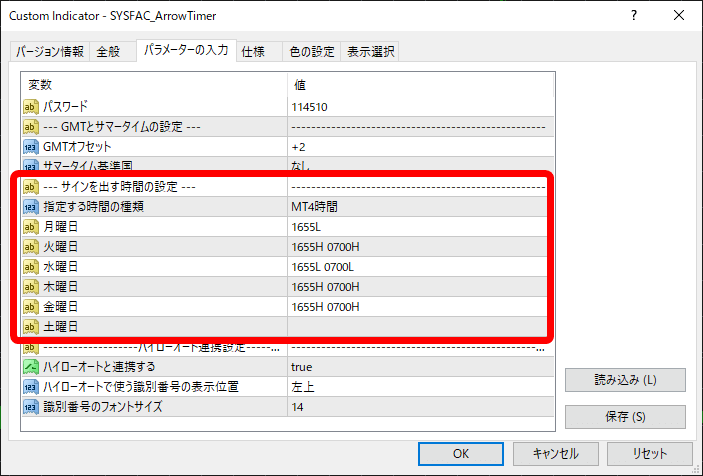This screenshot has height=476, width=703.
Task: Click the integer icon beside 指定する時間の種類
Action: (31, 207)
